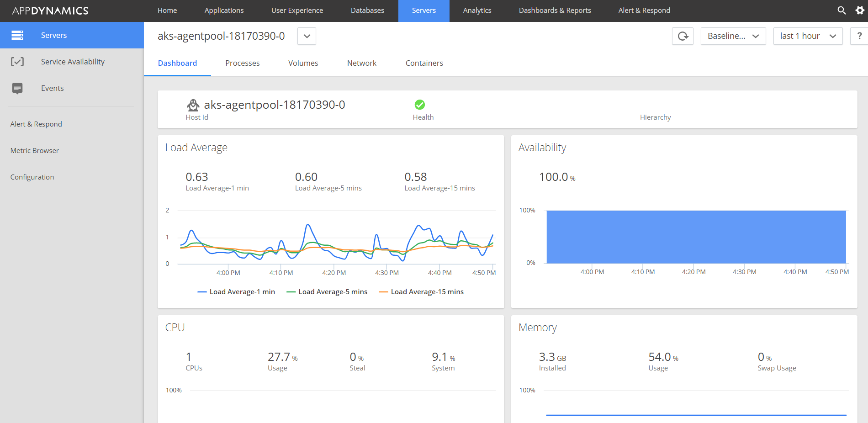
Task: Switch to the Network tab
Action: click(x=362, y=63)
